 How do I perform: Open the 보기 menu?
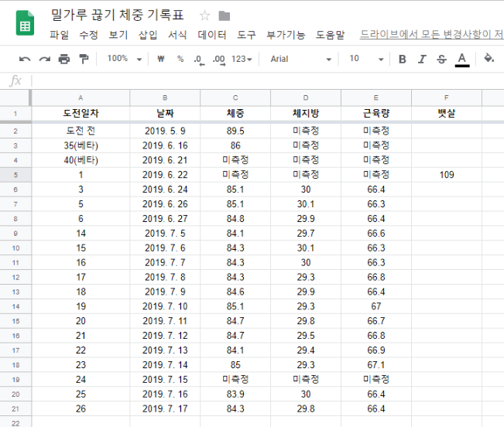[118, 35]
